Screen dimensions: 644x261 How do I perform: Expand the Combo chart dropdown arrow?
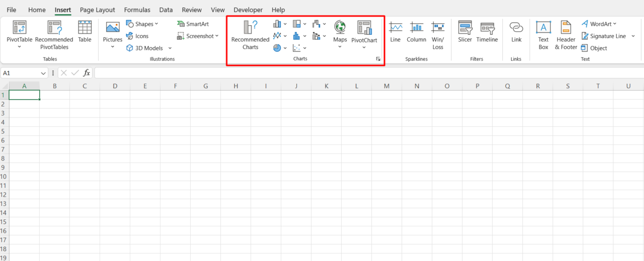pyautogui.click(x=324, y=36)
